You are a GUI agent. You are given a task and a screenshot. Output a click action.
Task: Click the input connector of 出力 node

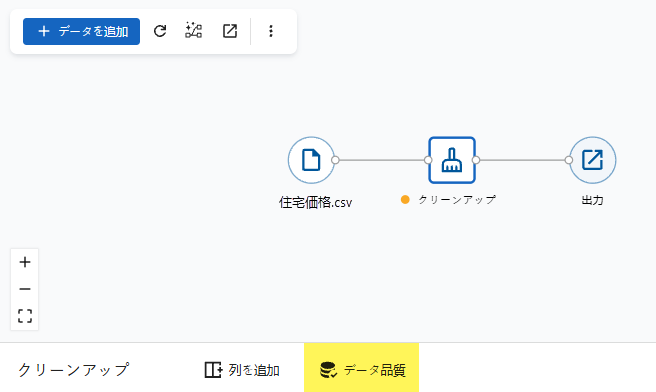[x=569, y=160]
